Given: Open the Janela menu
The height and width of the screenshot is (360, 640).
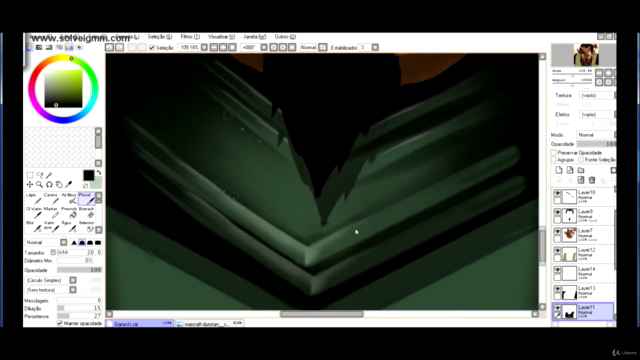Looking at the screenshot, I should tap(254, 37).
